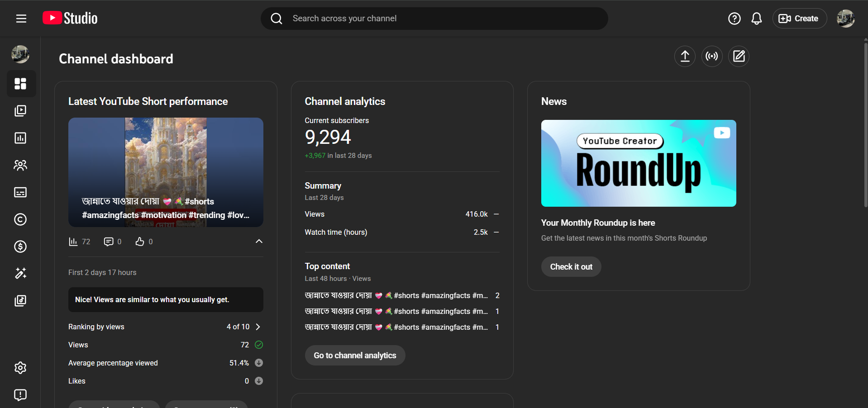Image resolution: width=868 pixels, height=408 pixels.
Task: Collapse the latest Short performance details
Action: pos(259,242)
